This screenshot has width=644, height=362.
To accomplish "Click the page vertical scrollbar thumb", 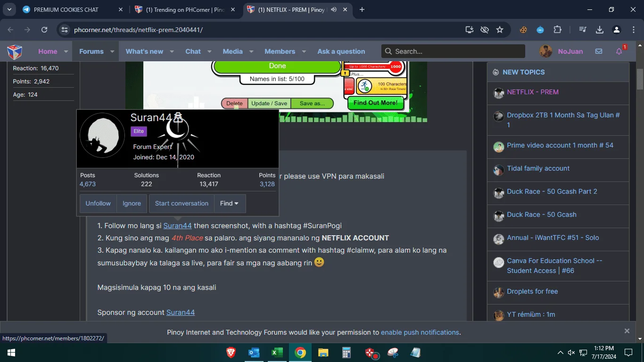I will pos(640,79).
